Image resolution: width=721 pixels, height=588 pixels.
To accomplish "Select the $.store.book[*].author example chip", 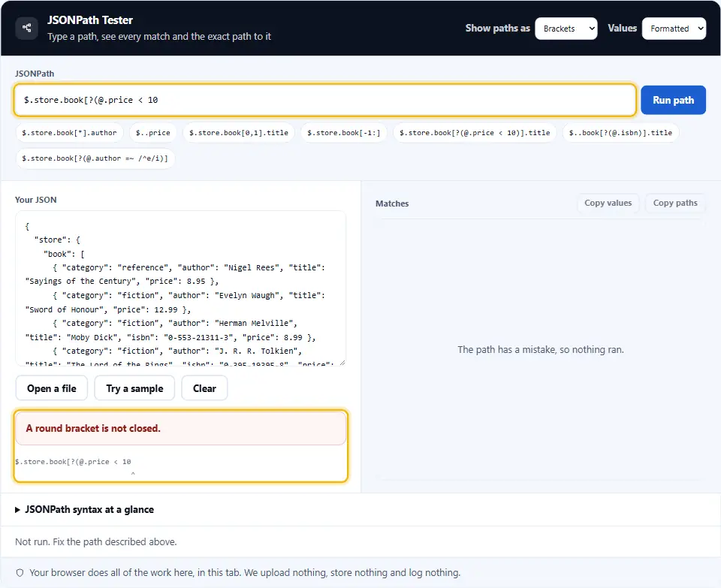I will (x=69, y=133).
